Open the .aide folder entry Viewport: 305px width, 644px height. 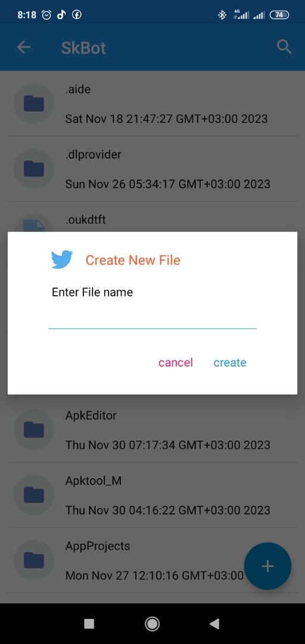pyautogui.click(x=152, y=104)
